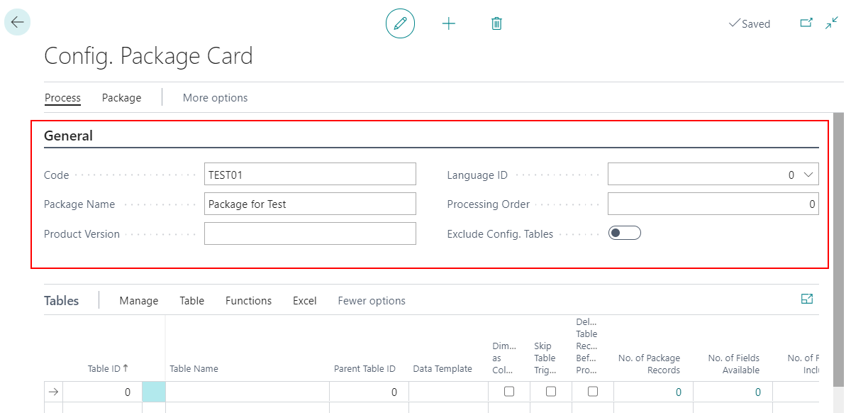The height and width of the screenshot is (413, 868).
Task: Open the page in a new window
Action: 806,23
